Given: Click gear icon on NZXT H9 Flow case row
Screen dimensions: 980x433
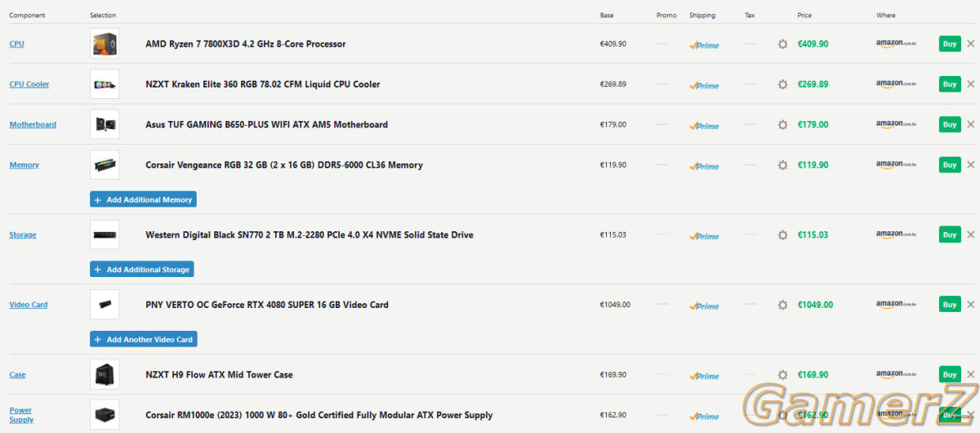Looking at the screenshot, I should [782, 375].
